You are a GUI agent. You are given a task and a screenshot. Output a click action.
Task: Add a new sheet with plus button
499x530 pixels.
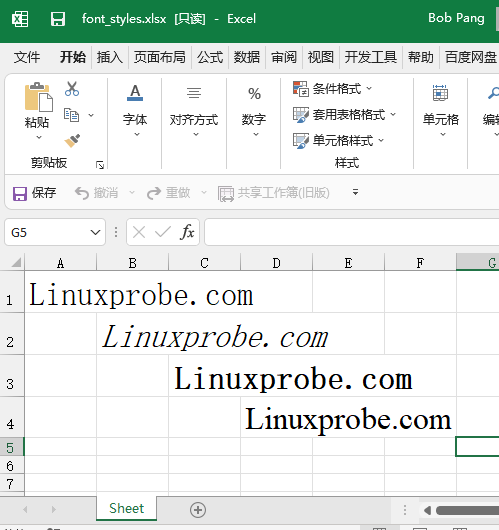(198, 510)
